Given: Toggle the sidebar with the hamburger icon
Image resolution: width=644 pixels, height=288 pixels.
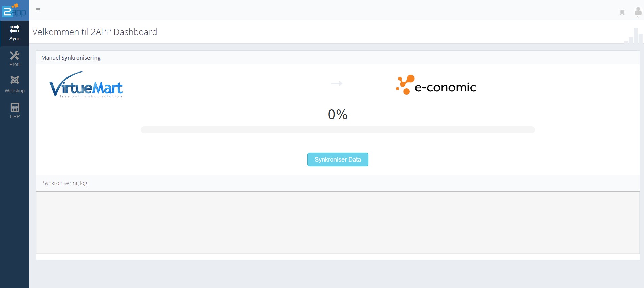Looking at the screenshot, I should [38, 10].
